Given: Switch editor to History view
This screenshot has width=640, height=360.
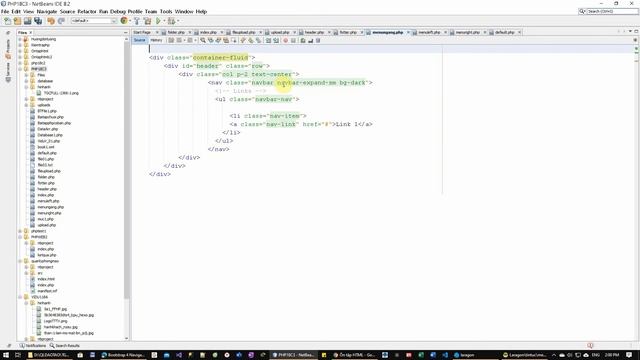Looking at the screenshot, I should click(156, 40).
